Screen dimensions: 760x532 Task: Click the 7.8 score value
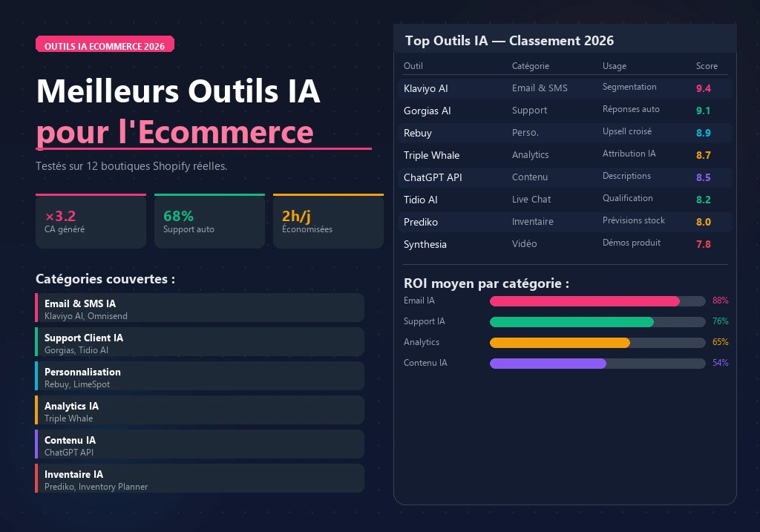pyautogui.click(x=704, y=244)
